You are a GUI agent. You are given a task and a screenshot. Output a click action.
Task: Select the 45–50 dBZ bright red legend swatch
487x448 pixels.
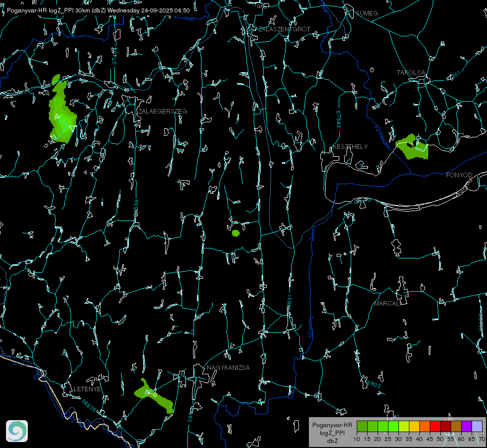tap(435, 427)
